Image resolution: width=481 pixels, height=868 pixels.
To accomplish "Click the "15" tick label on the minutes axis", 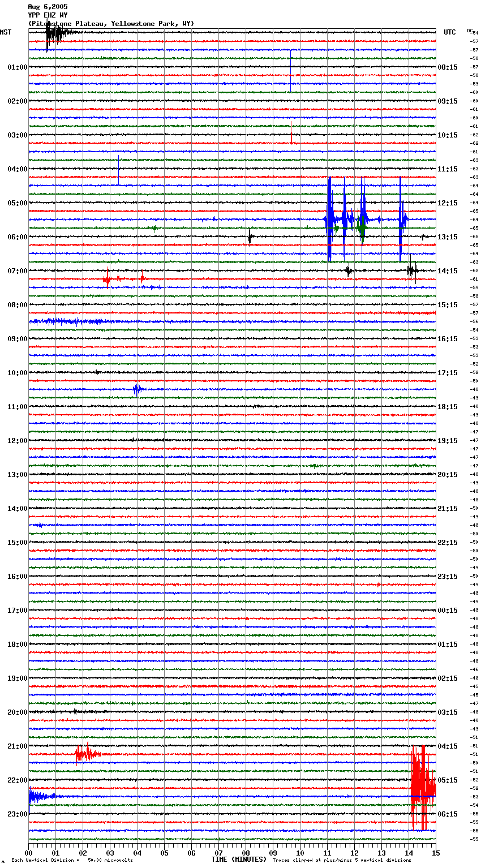I will (x=436, y=853).
